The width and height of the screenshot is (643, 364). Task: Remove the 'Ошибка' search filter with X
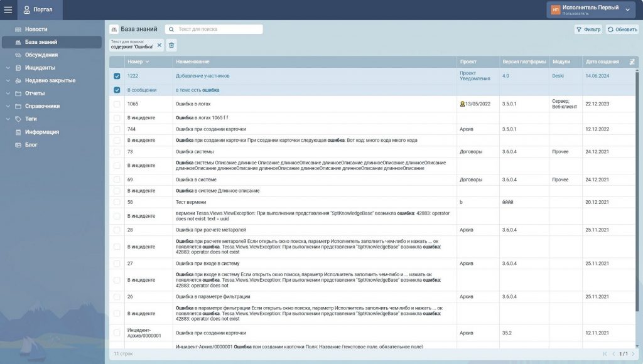pos(159,45)
